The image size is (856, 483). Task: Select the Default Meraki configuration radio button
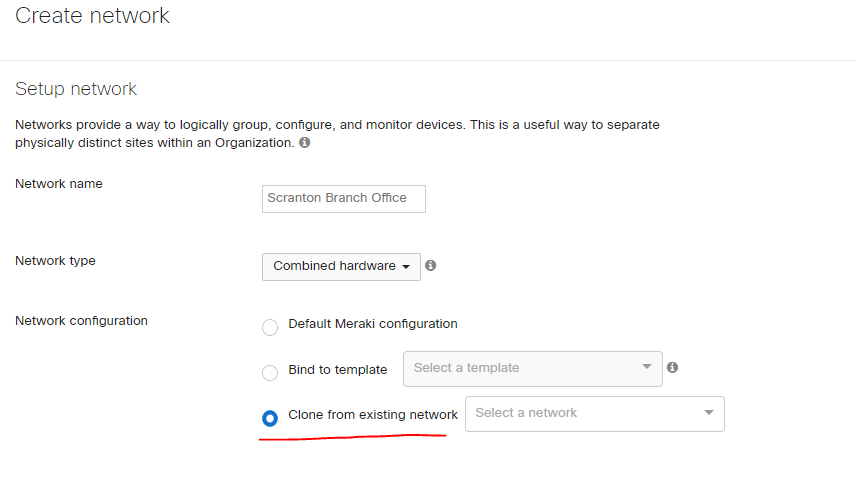click(x=270, y=327)
